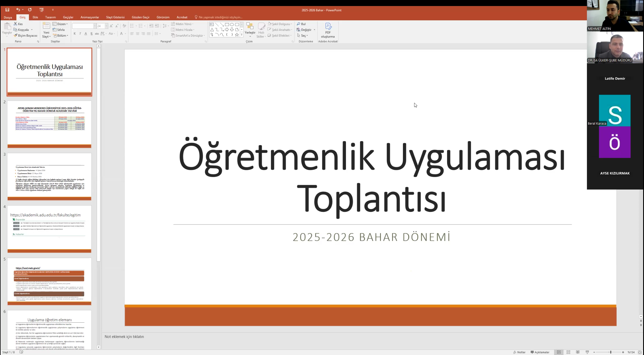644x355 pixels.
Task: Toggle Normal view button in status bar
Action: pyautogui.click(x=559, y=352)
